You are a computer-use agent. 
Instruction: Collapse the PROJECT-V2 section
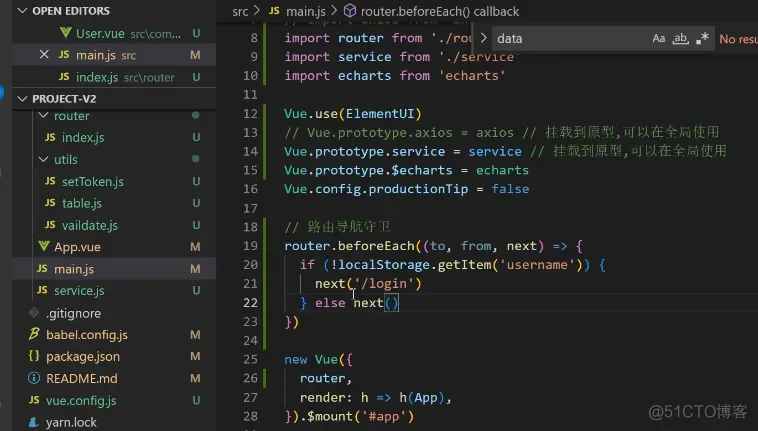[22, 99]
